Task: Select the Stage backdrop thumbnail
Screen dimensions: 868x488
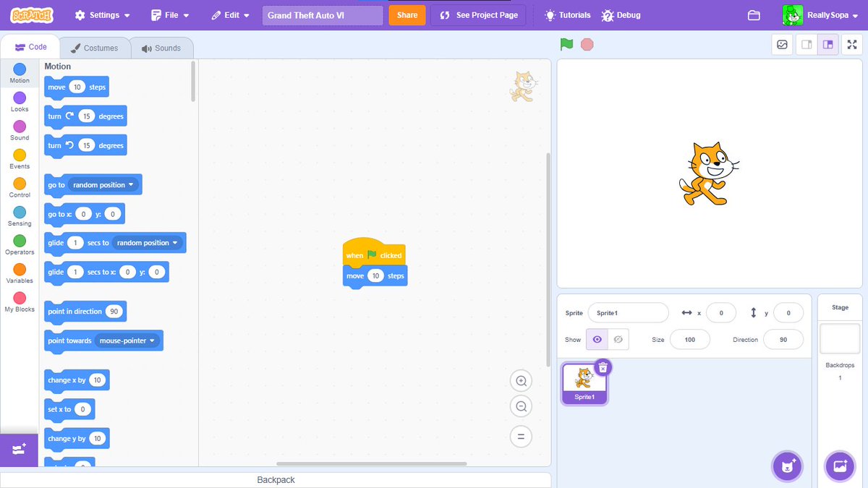Action: pos(840,338)
